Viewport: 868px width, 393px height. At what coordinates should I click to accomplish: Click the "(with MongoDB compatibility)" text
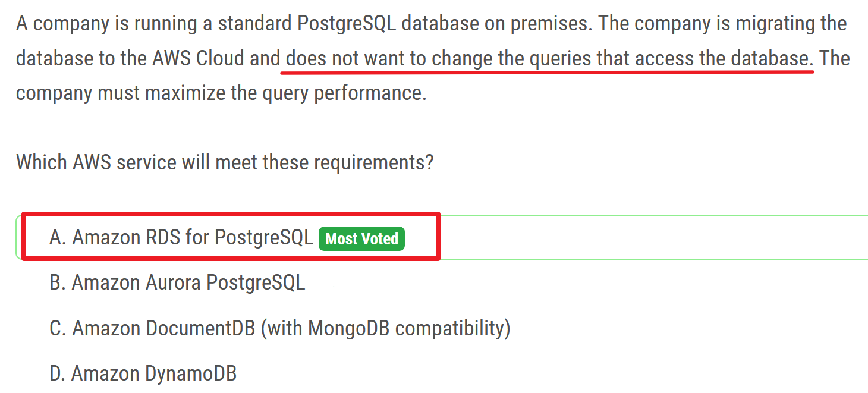pyautogui.click(x=385, y=328)
